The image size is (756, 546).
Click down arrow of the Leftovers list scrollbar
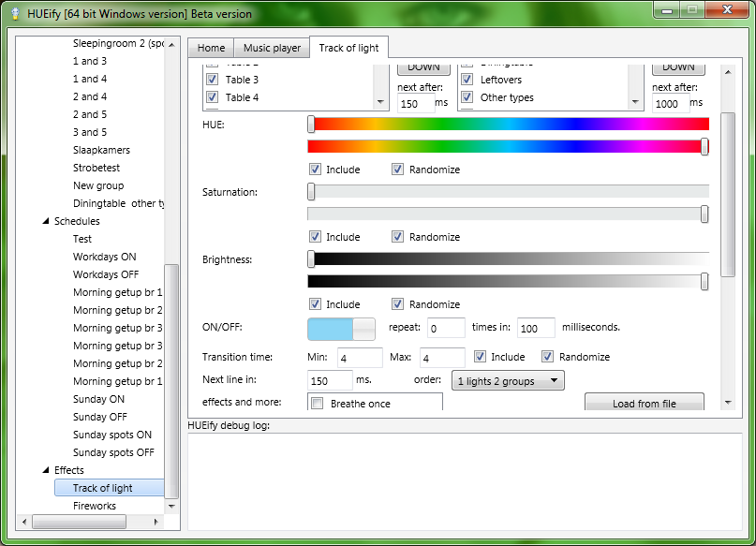(x=635, y=102)
